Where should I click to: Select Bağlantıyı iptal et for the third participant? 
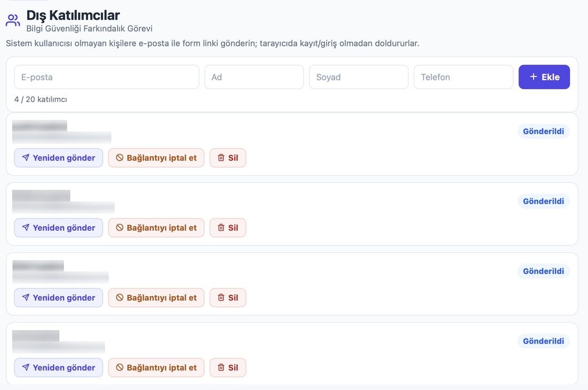157,298
